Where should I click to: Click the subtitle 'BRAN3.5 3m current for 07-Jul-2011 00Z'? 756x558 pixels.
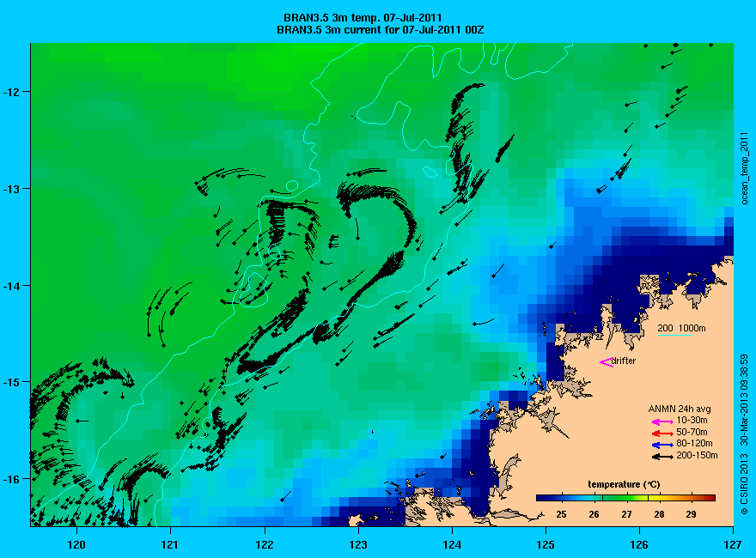coord(381,30)
